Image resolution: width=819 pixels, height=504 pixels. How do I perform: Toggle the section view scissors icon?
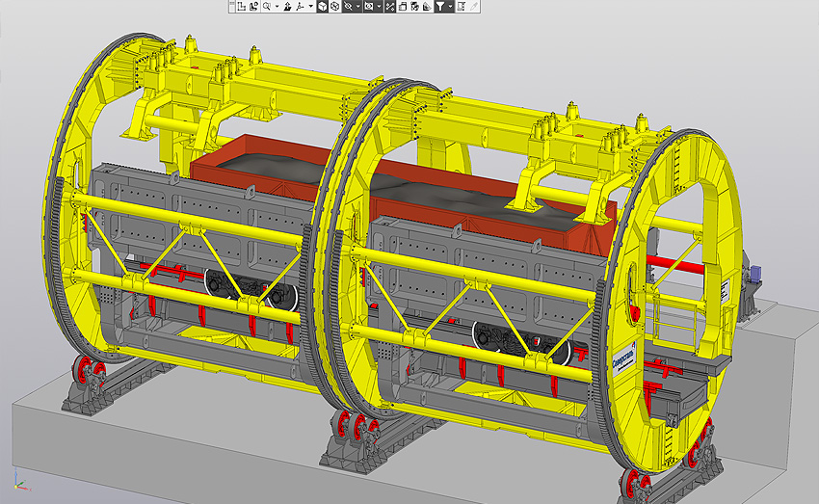pyautogui.click(x=390, y=6)
